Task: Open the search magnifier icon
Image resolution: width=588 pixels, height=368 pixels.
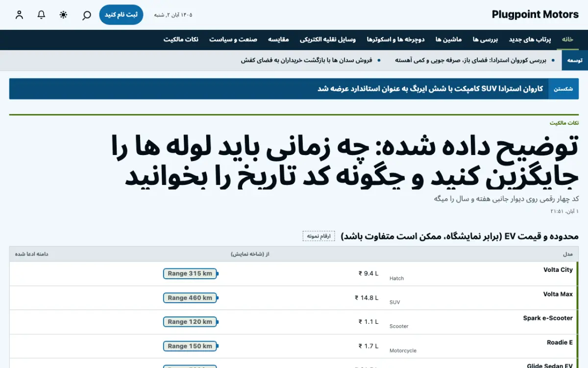Action: pyautogui.click(x=86, y=15)
